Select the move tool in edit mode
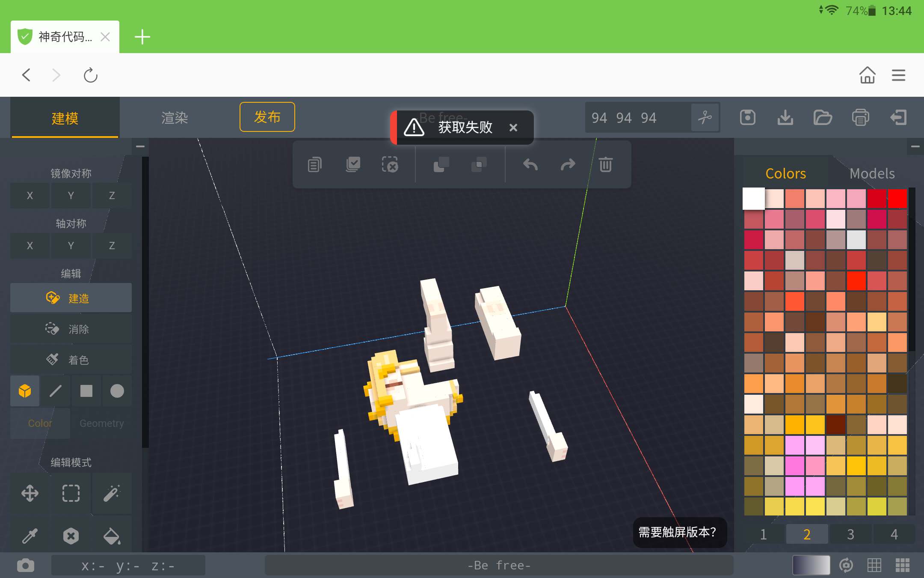 click(x=30, y=493)
